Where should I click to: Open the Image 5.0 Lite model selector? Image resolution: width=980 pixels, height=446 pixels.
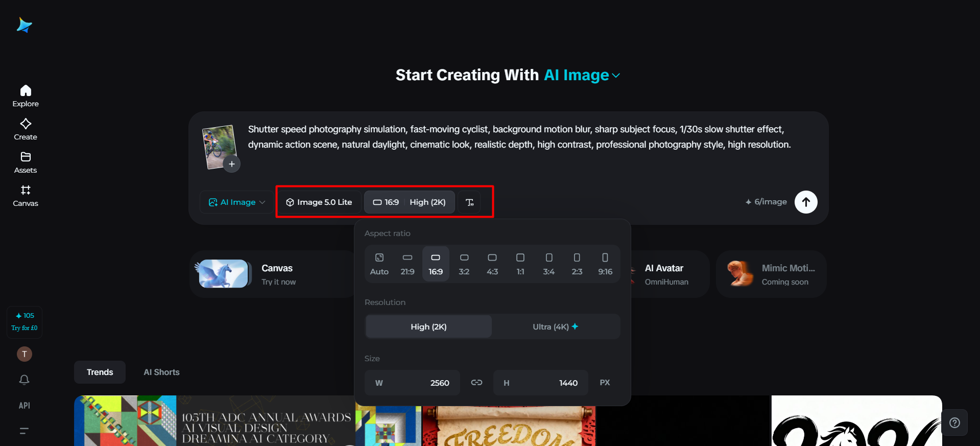pos(319,202)
